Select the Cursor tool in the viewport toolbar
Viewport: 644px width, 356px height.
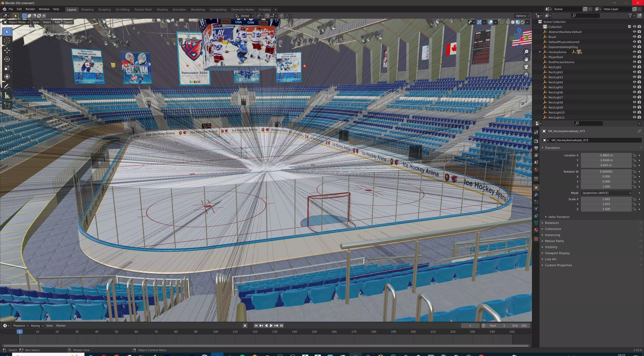(x=7, y=40)
